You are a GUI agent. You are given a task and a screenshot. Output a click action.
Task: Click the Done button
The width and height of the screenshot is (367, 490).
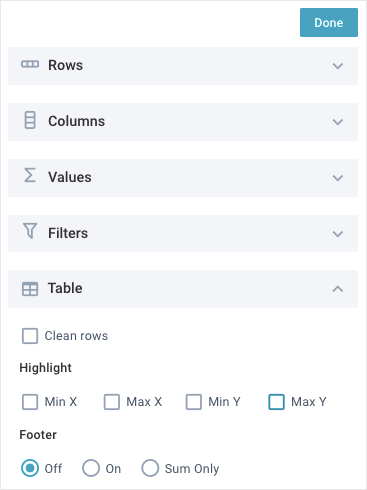[x=329, y=23]
